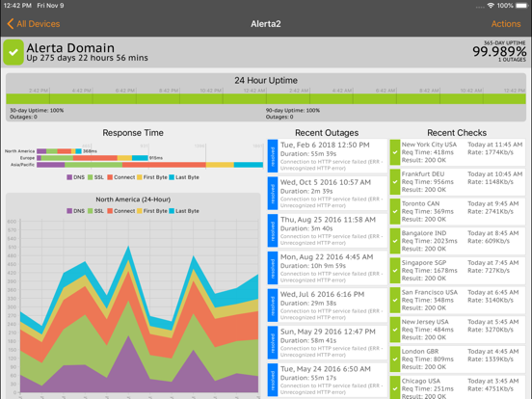Tap green check icon for Chicago USA
532x399 pixels.
point(395,387)
